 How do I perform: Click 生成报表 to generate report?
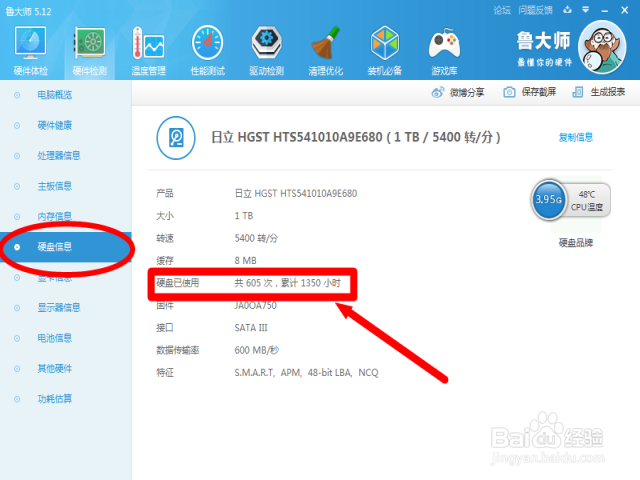(599, 92)
